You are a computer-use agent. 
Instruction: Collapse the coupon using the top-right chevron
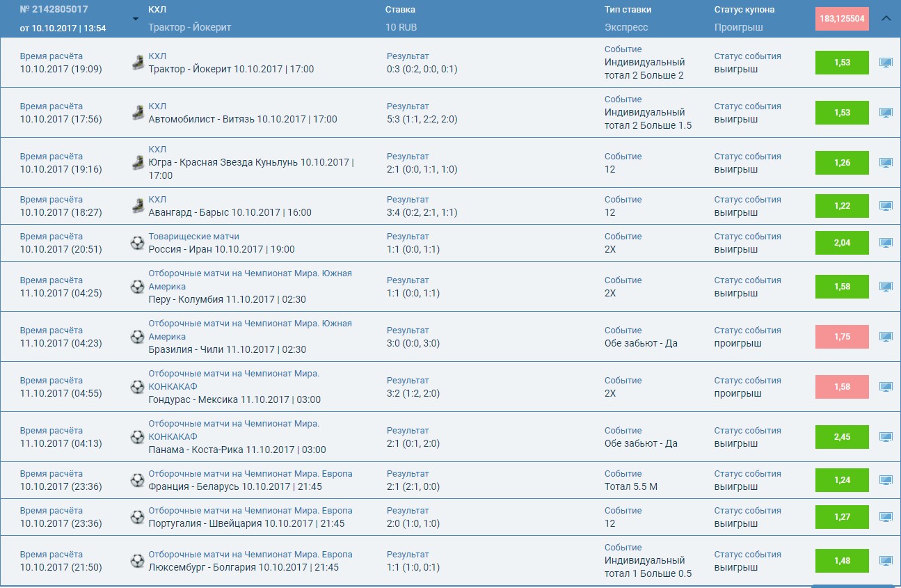click(886, 19)
